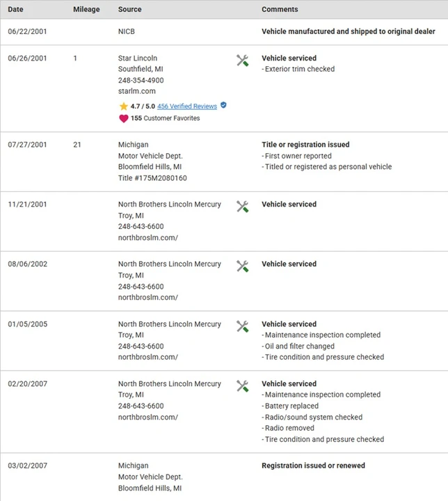Click wrench icon on 02/20/2007 service record
Viewport: 448px width, 501px height.
pos(243,386)
